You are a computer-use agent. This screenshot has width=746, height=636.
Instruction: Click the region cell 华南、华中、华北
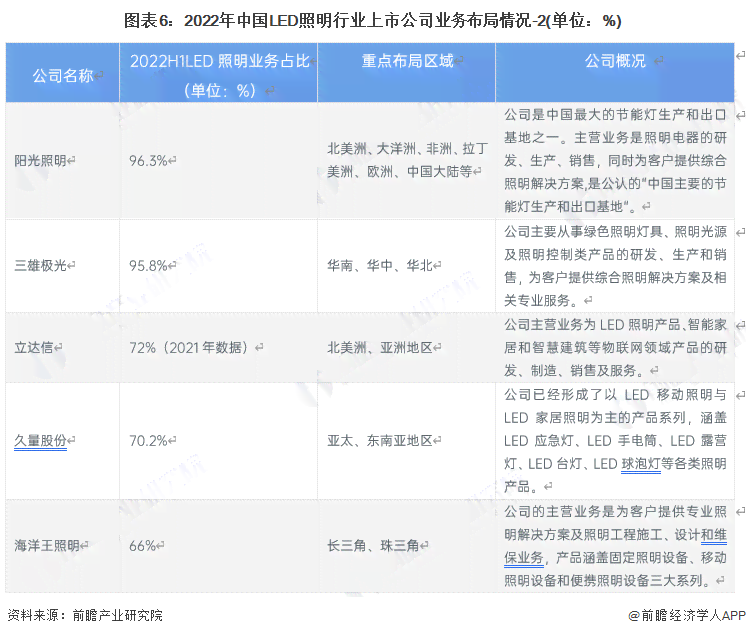380,265
